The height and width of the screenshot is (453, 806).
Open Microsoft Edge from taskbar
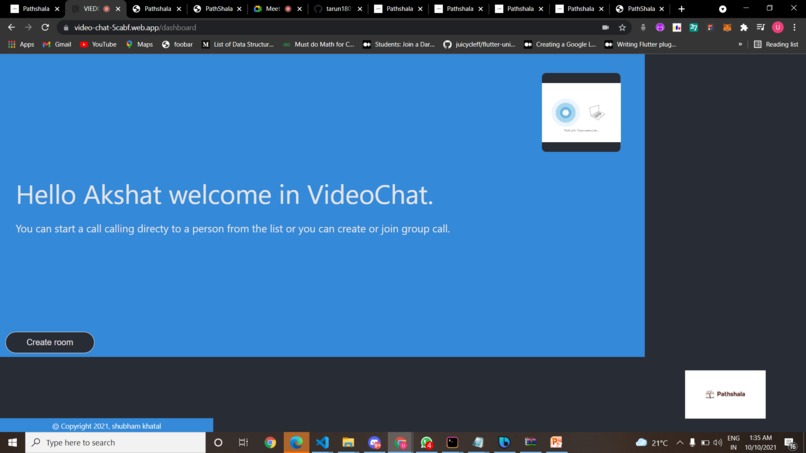point(296,442)
